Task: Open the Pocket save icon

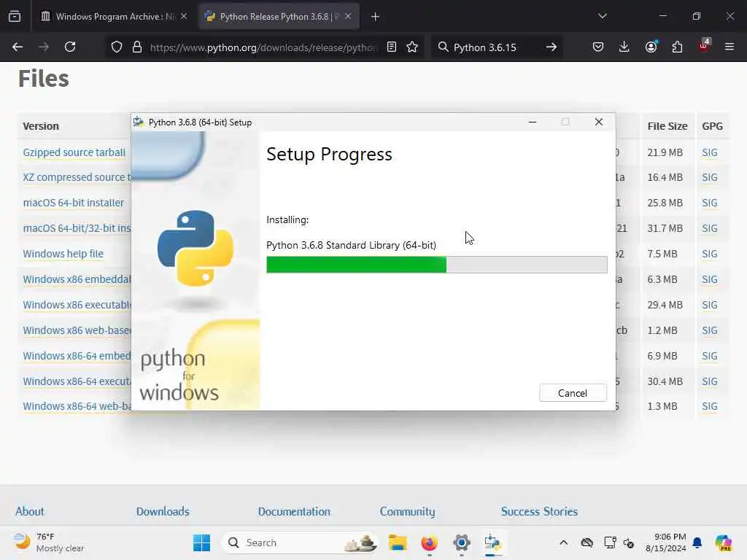Action: click(x=598, y=47)
